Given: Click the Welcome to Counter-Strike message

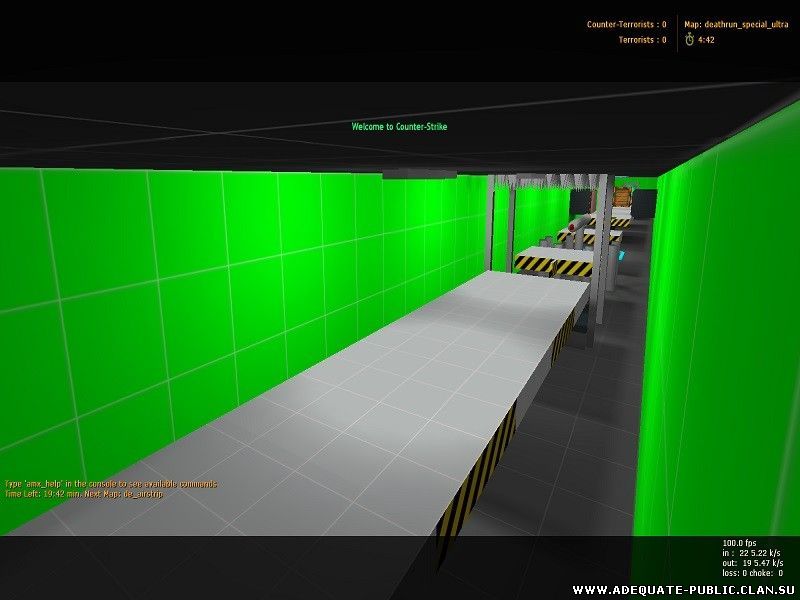Looking at the screenshot, I should 399,127.
